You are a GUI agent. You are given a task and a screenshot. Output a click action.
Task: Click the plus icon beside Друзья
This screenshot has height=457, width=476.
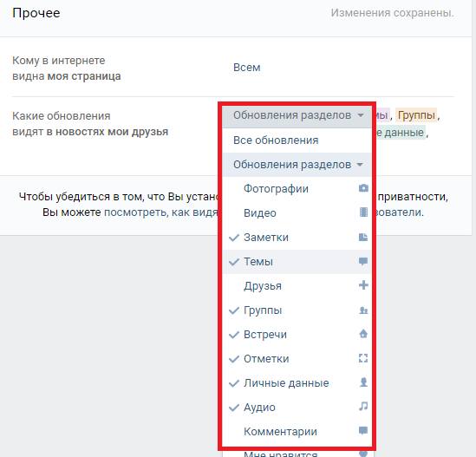click(363, 285)
